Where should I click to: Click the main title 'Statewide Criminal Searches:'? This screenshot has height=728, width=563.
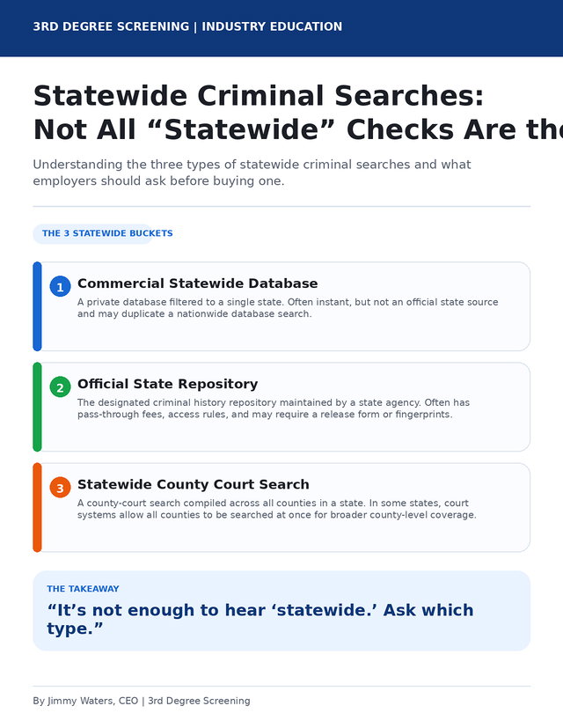coord(259,96)
